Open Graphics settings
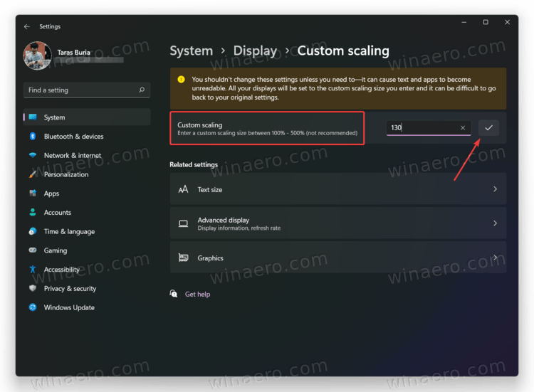534x392 pixels. click(x=338, y=258)
